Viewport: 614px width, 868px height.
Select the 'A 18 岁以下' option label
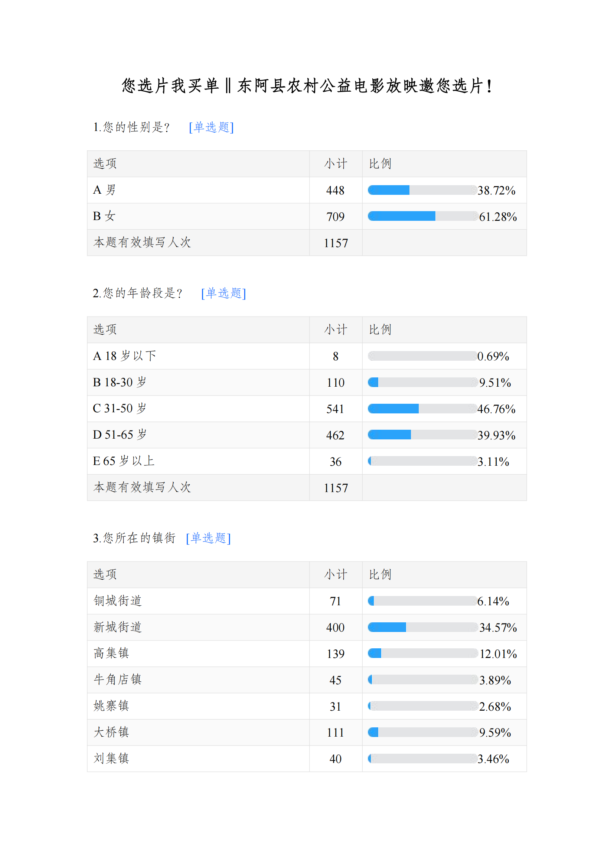coord(124,356)
